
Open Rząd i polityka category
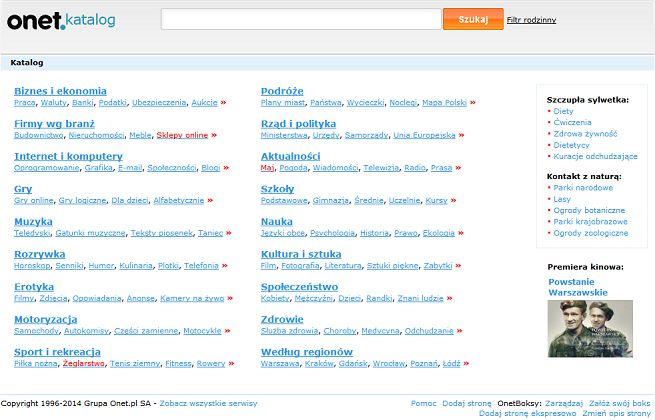coord(298,124)
